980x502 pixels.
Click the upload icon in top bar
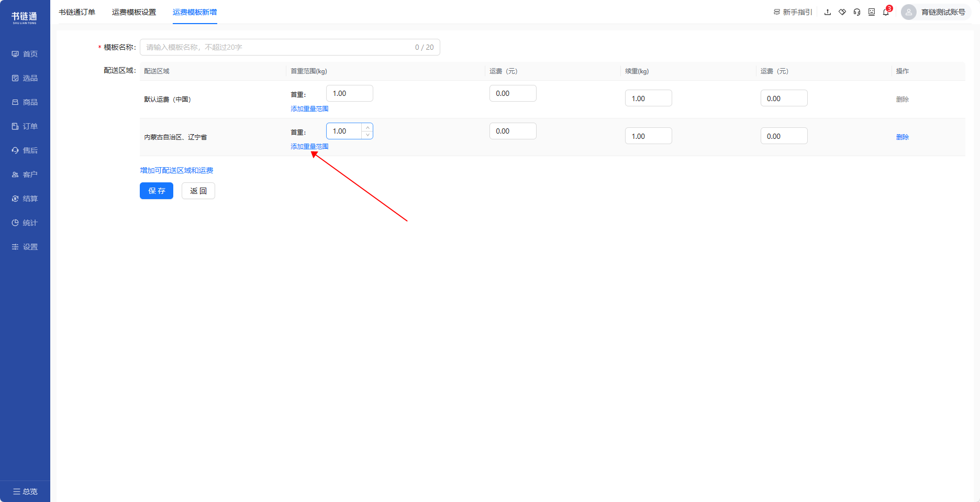[828, 12]
